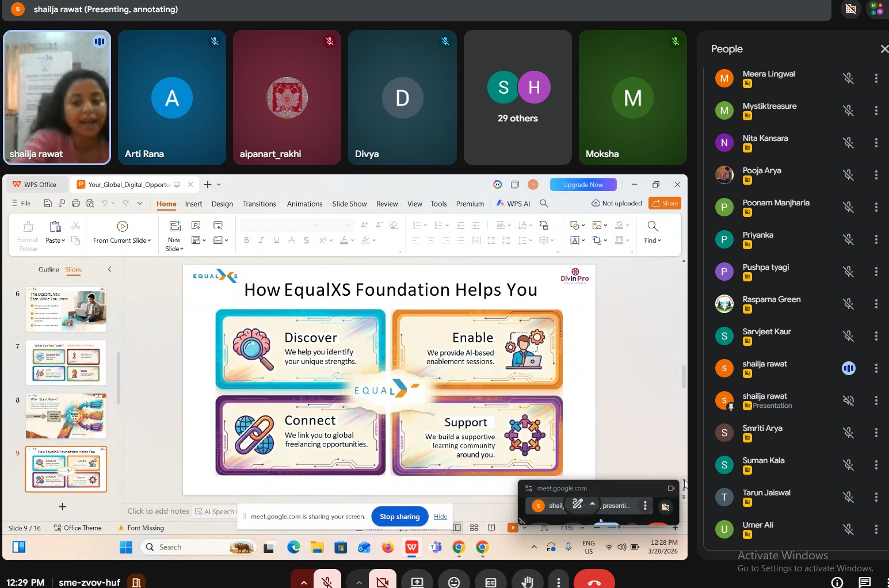Screen dimensions: 889x588
Task: Click the Redo arrow in WPS
Action: pos(125,203)
